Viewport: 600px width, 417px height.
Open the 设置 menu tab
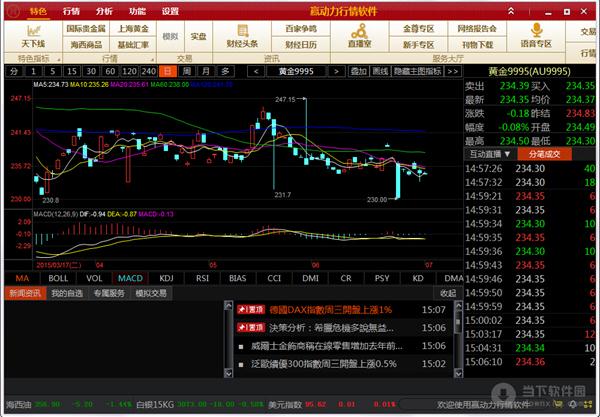coord(170,11)
